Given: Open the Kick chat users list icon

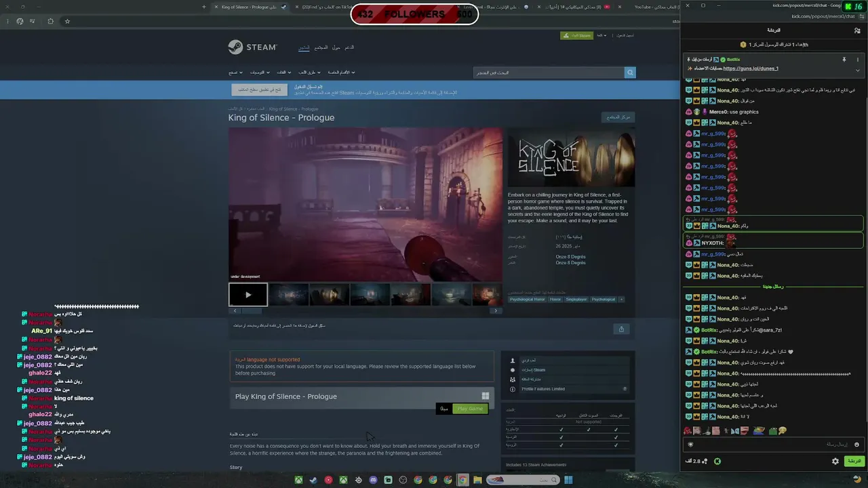Looking at the screenshot, I should (857, 30).
